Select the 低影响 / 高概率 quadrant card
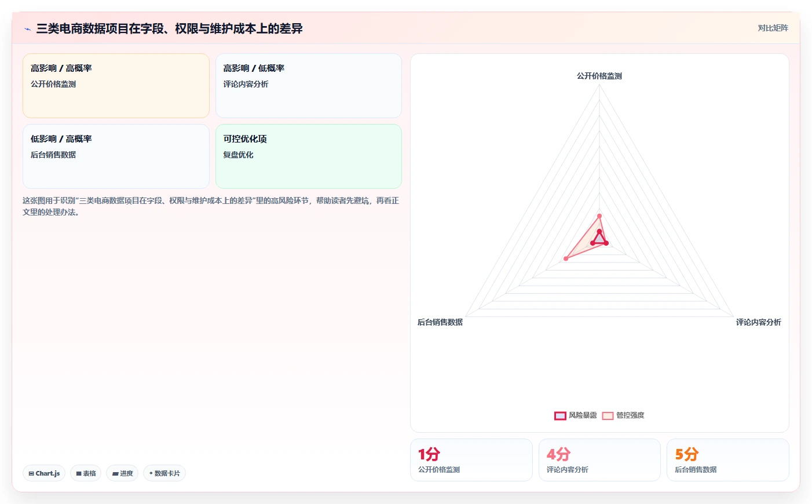 click(116, 156)
